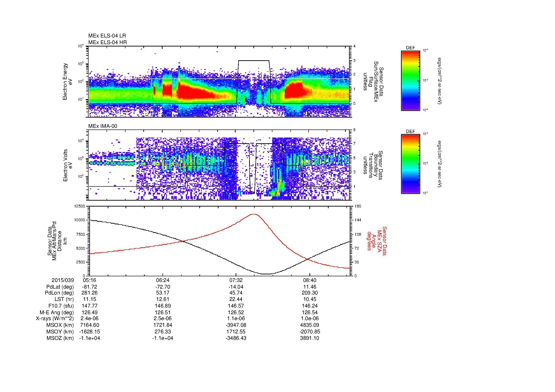This screenshot has height=392, width=555.
Task: Select the 'MSOZ (km)' row label
Action: (60, 338)
